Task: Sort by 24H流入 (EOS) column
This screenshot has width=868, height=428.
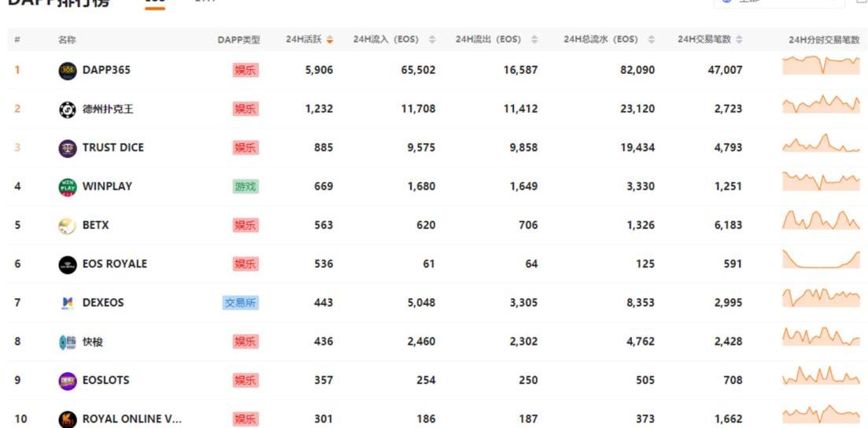Action: (432, 40)
